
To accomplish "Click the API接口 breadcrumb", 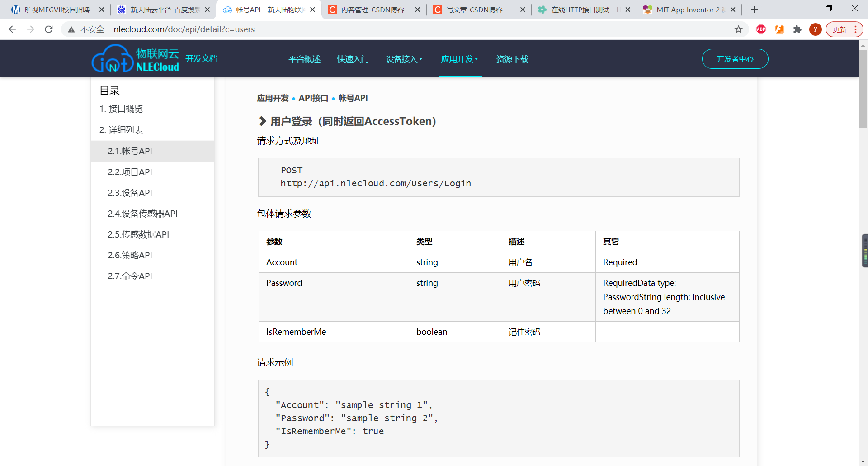I will pyautogui.click(x=313, y=98).
